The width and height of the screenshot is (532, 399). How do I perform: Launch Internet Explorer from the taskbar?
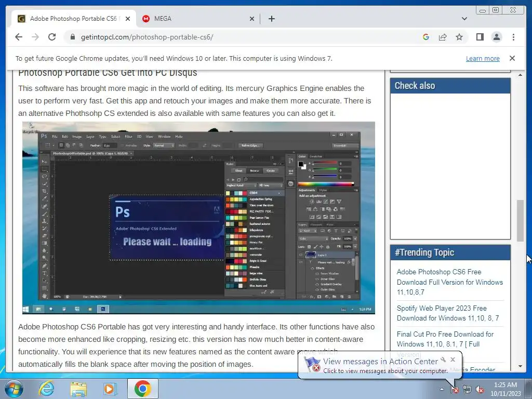[46, 389]
